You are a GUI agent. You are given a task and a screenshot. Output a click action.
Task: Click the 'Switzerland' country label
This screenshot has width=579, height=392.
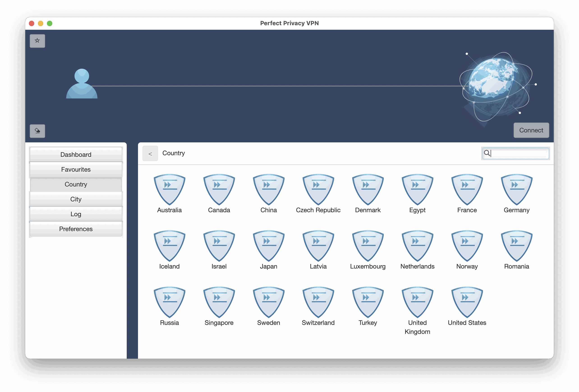point(318,323)
